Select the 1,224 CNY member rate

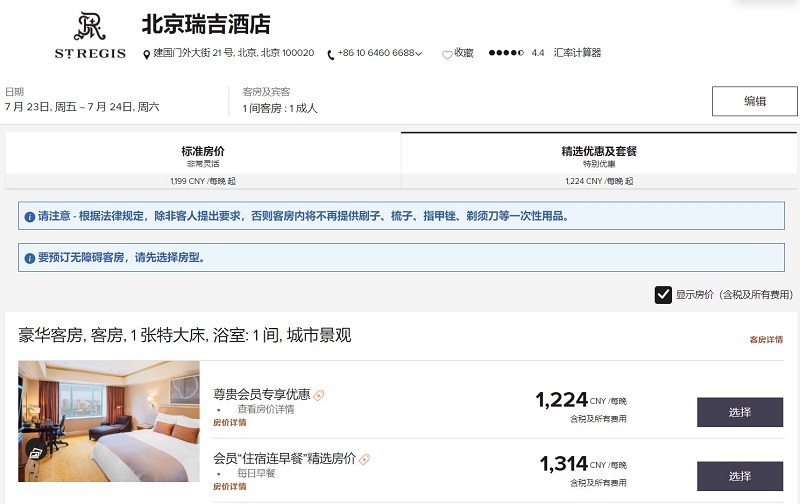coord(740,412)
